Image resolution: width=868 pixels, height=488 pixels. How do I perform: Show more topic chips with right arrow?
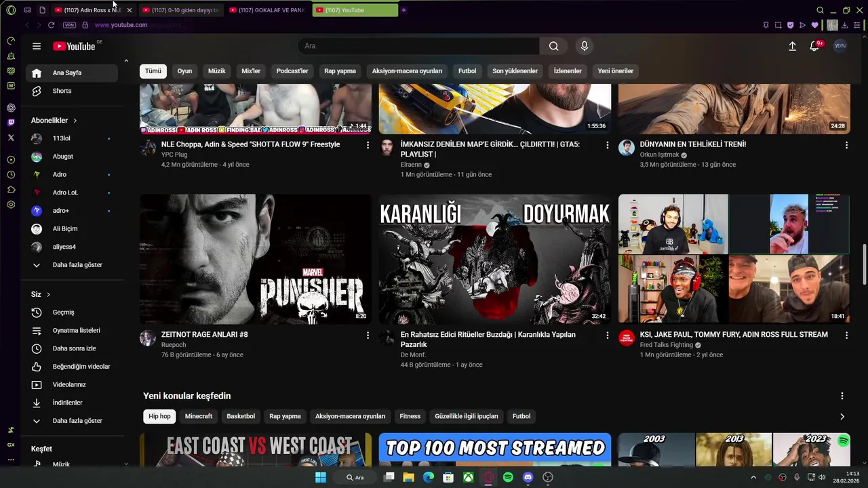[842, 417]
